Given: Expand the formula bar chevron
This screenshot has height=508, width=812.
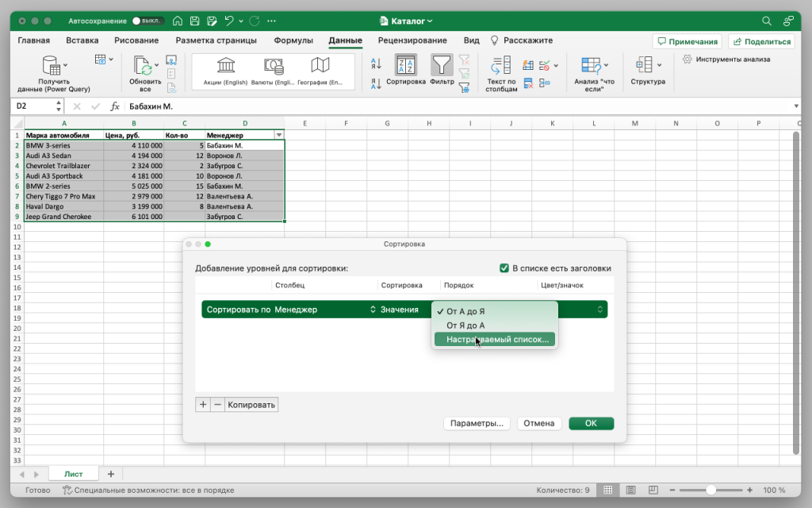Looking at the screenshot, I should pos(796,106).
